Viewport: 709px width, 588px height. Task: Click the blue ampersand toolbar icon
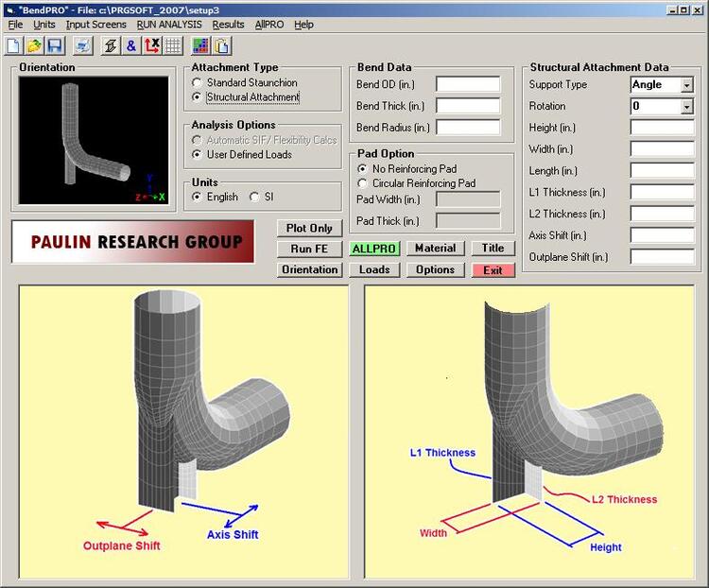[131, 45]
